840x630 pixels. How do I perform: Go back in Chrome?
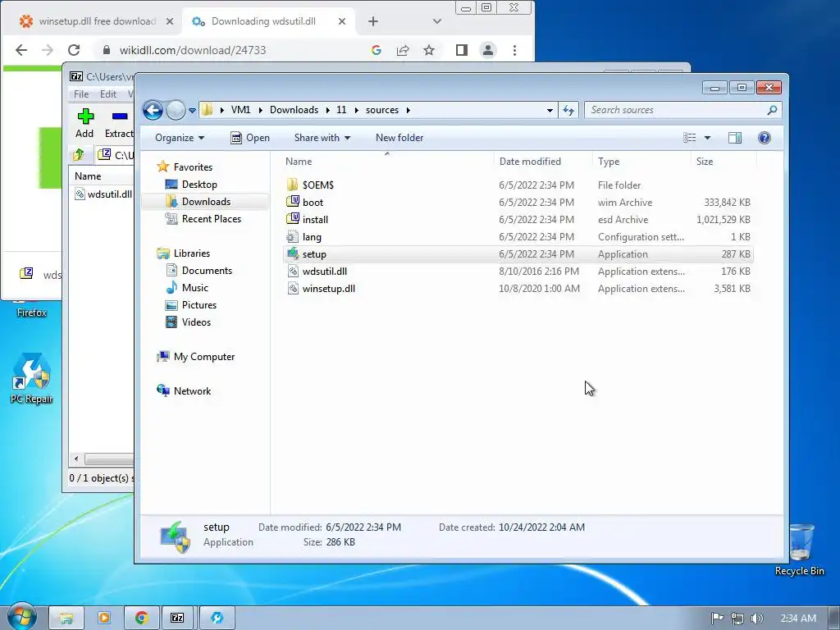pyautogui.click(x=21, y=50)
